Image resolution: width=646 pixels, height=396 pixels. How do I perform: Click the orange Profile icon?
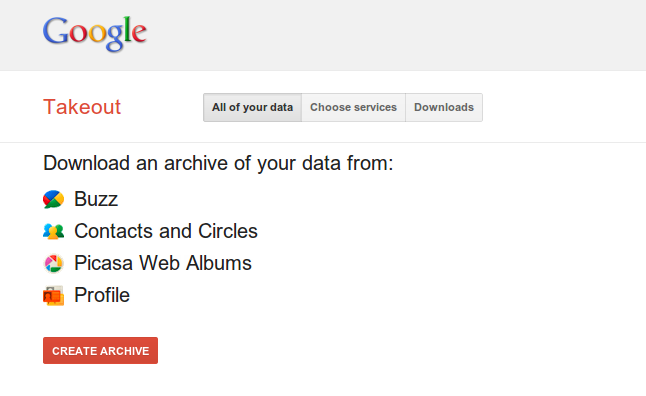click(54, 295)
